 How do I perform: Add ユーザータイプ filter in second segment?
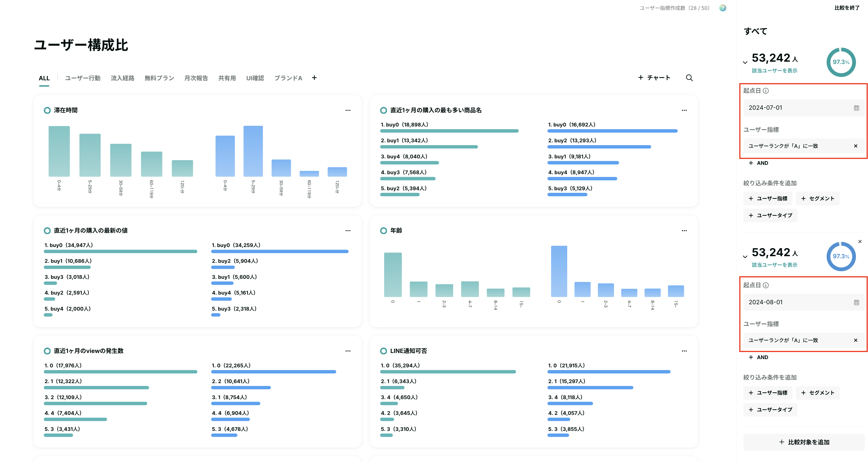point(770,410)
